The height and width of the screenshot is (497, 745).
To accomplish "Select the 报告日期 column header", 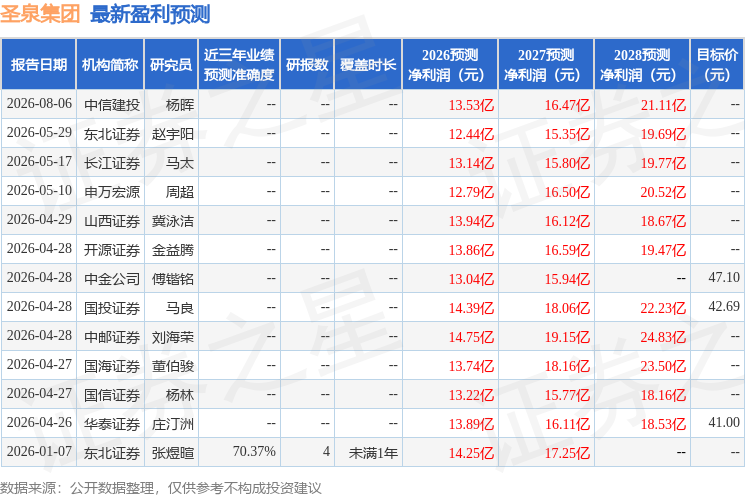I will coord(39,65).
